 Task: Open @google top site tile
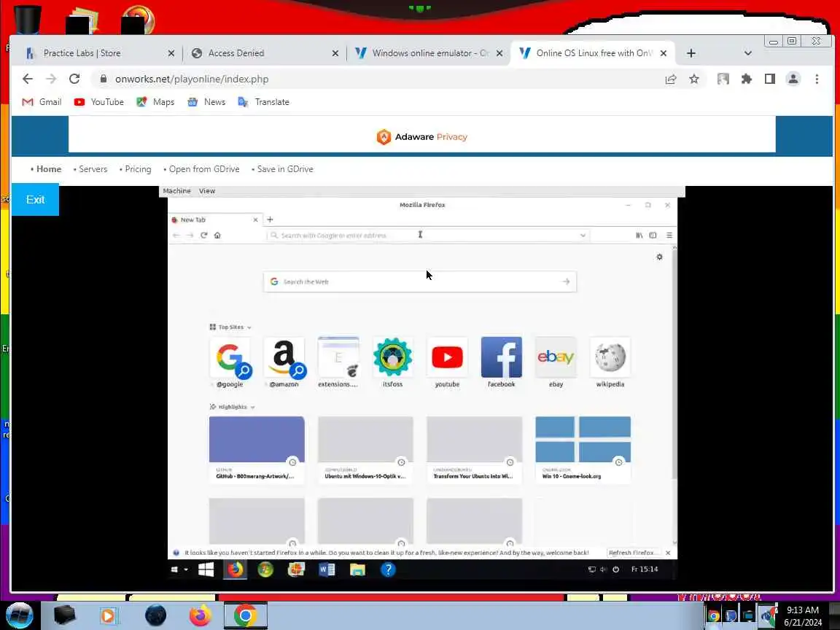point(230,362)
